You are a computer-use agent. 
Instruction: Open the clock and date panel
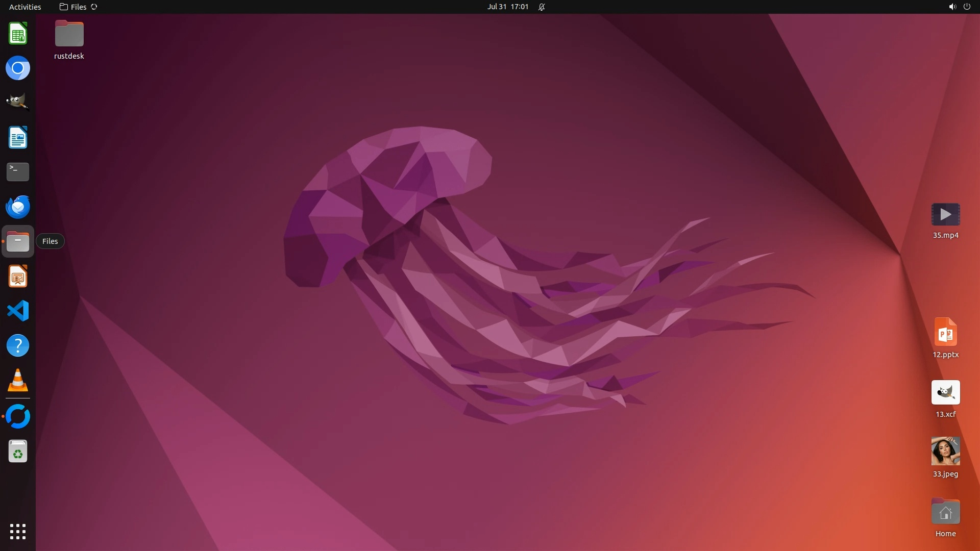click(x=507, y=7)
